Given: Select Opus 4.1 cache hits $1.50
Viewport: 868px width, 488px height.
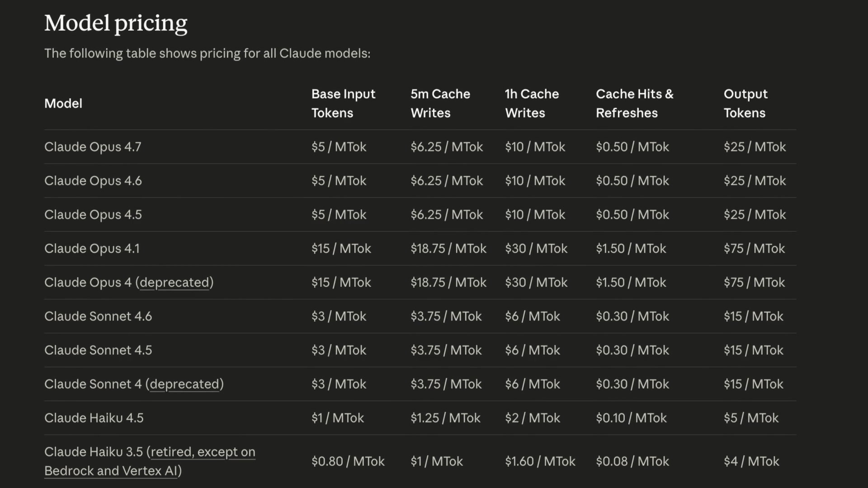Looking at the screenshot, I should click(x=631, y=249).
